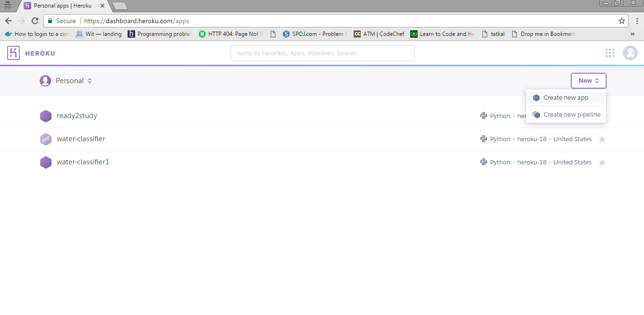The width and height of the screenshot is (644, 315).
Task: Click the ready2study purple hexagon icon
Action: (46, 116)
